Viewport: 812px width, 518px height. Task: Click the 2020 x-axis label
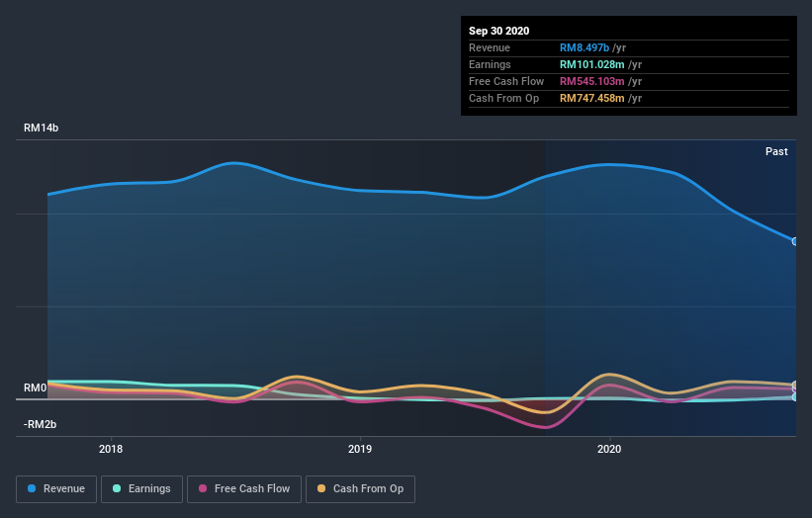coord(609,449)
